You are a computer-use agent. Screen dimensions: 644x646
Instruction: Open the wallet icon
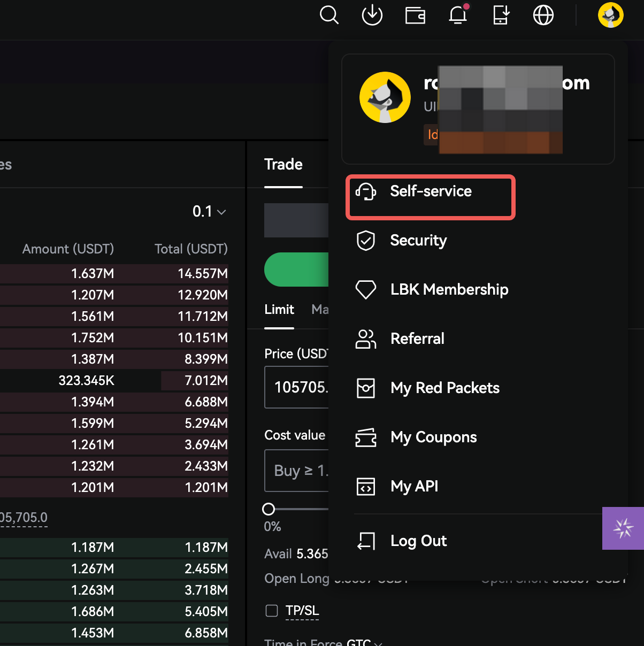coord(415,16)
